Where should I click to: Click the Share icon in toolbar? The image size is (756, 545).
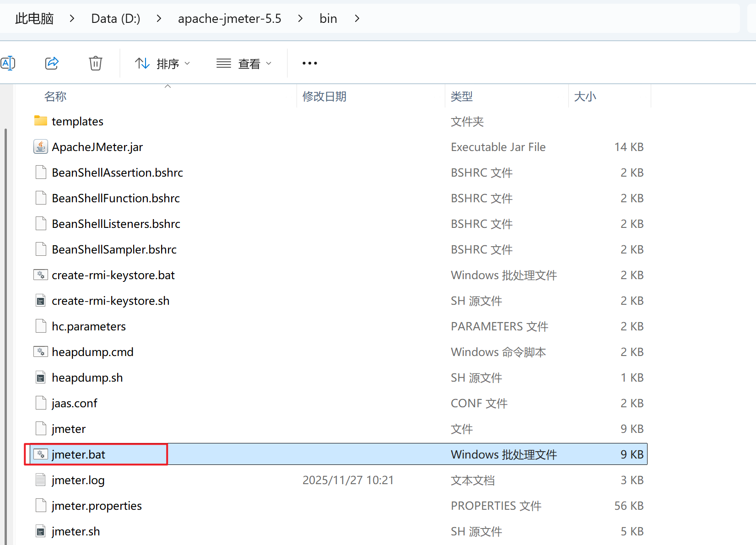[x=52, y=63]
